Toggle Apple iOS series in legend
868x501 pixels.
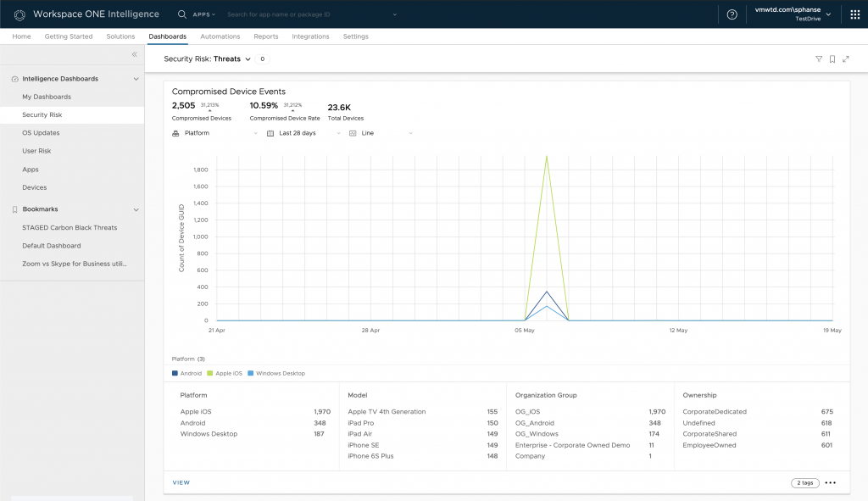[x=227, y=373]
